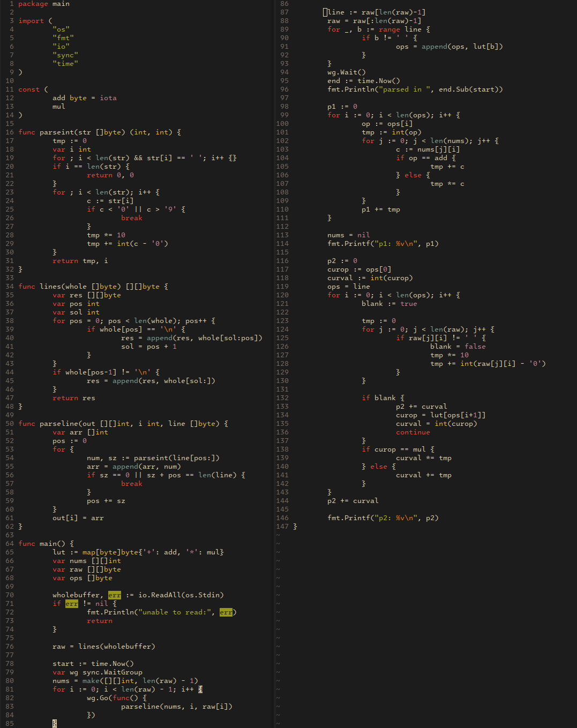This screenshot has height=728, width=577.
Task: Click the 'func parseint' declaration line
Action: 100,132
